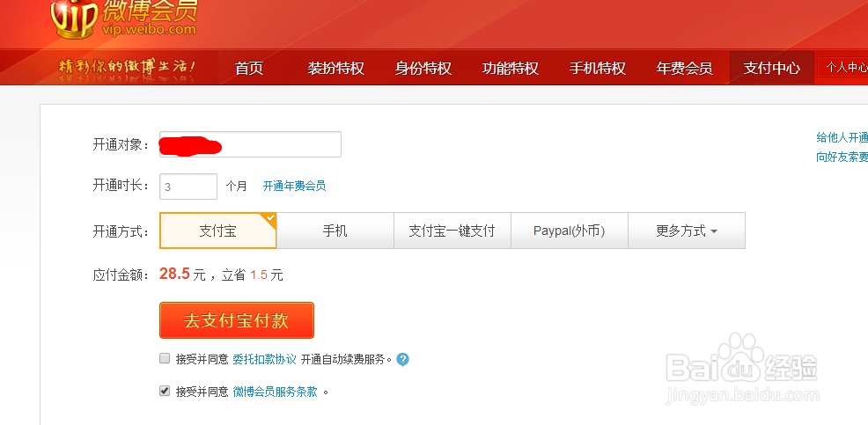Click the VIP crown logo
The width and height of the screenshot is (868, 425).
pos(74,19)
